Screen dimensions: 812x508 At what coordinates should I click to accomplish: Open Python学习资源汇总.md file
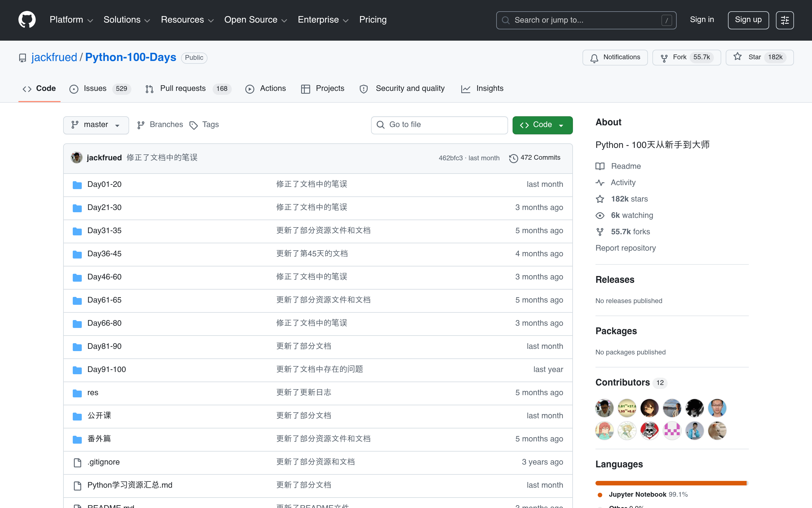[130, 485]
